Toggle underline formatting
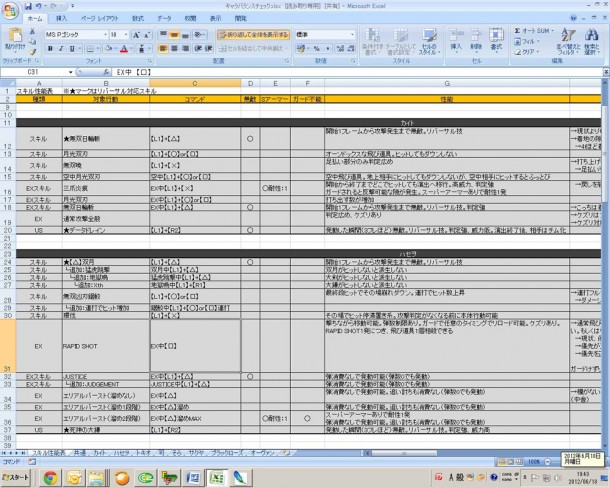This screenshot has width=610, height=488. (x=72, y=49)
